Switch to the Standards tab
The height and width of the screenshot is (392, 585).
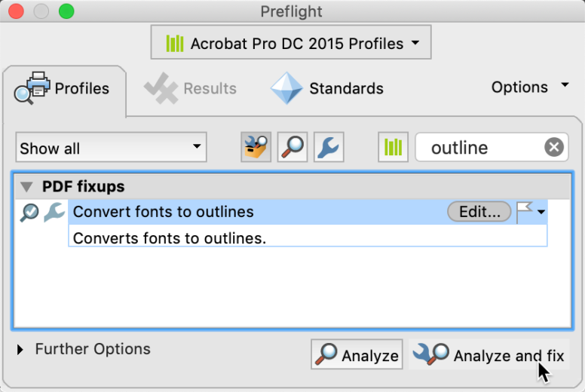(x=327, y=89)
